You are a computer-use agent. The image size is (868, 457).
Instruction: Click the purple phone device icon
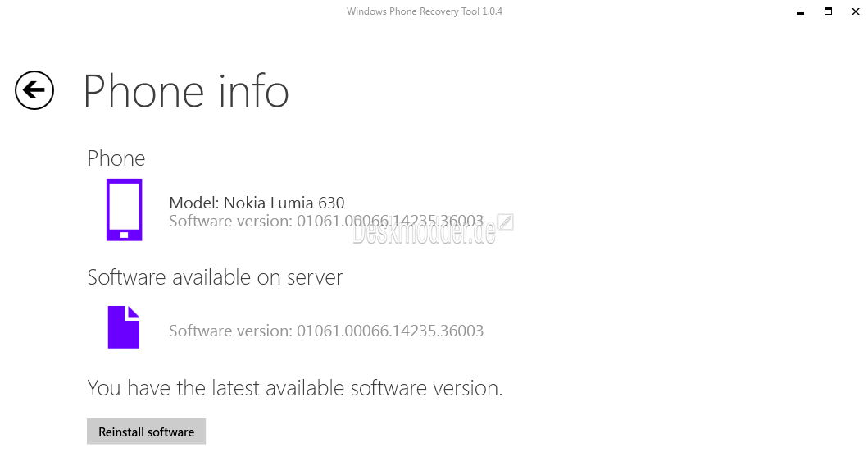pyautogui.click(x=124, y=210)
